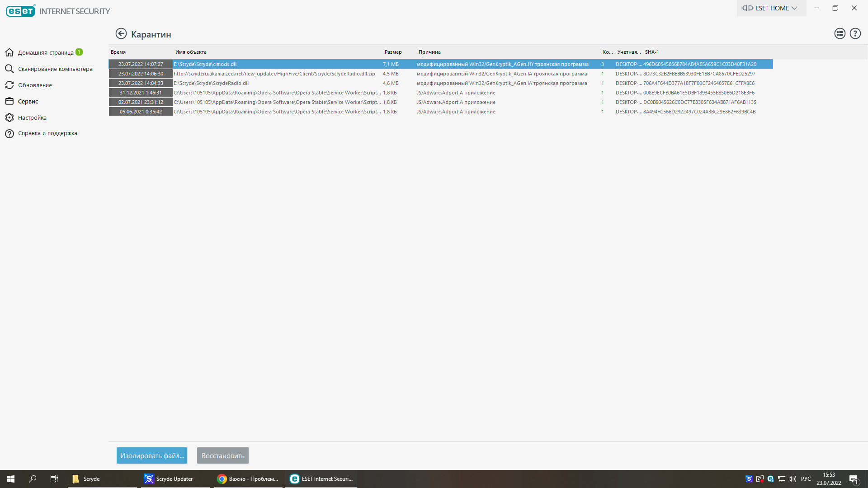This screenshot has height=488, width=868.
Task: Expand the ESET HOME dropdown
Action: (x=771, y=8)
